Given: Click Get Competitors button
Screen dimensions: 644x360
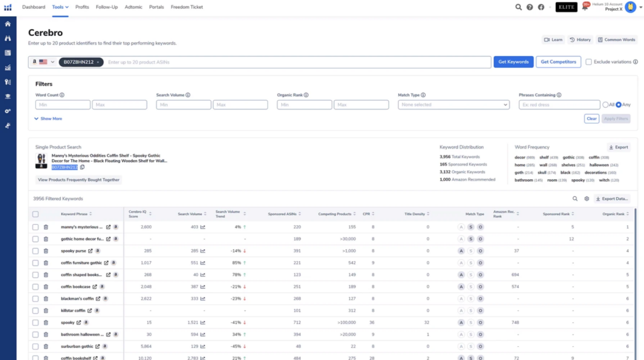Looking at the screenshot, I should tap(558, 62).
